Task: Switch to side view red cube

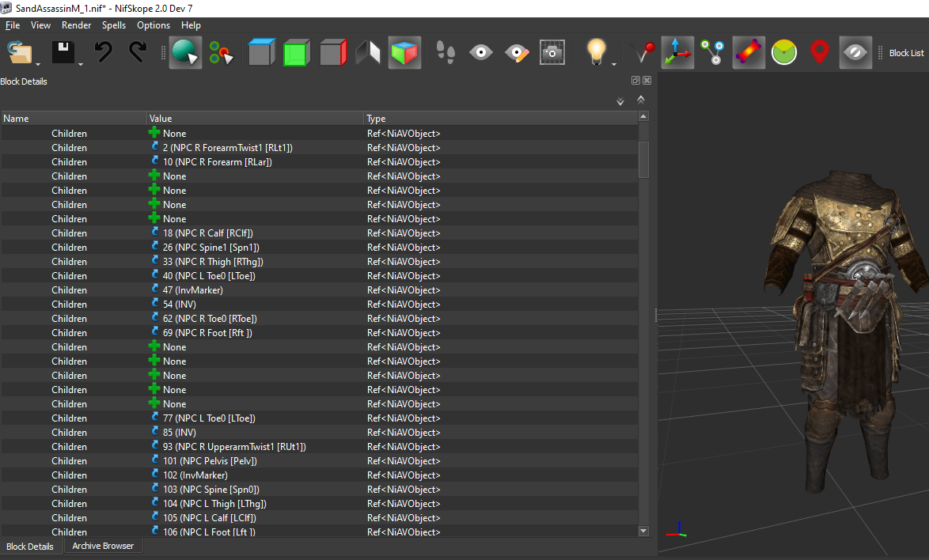Action: (x=333, y=53)
